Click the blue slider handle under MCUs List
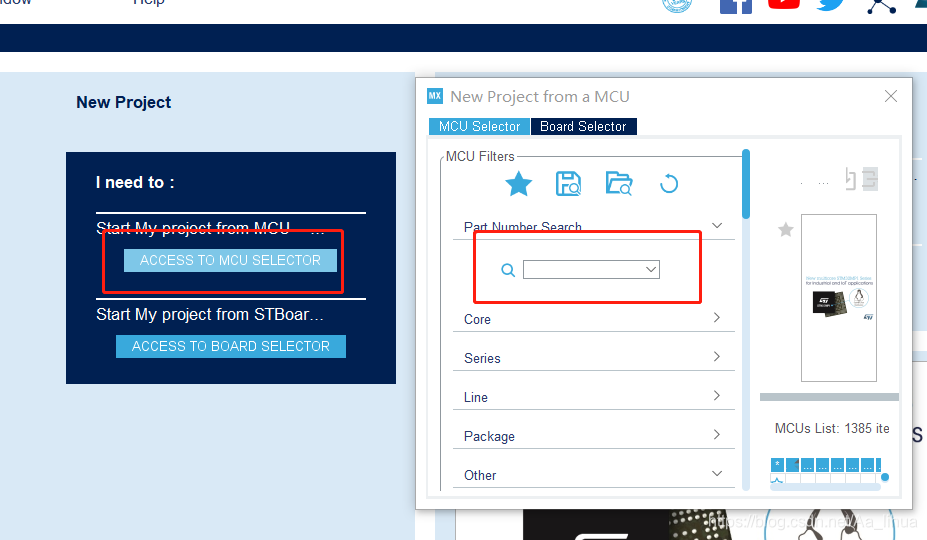 pos(885,477)
